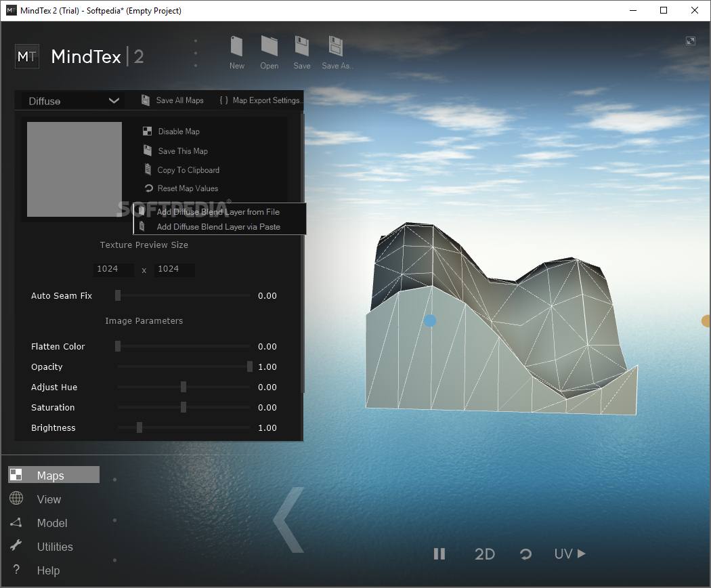This screenshot has height=588, width=711.
Task: Click the Brightness slider handle
Action: click(x=139, y=427)
